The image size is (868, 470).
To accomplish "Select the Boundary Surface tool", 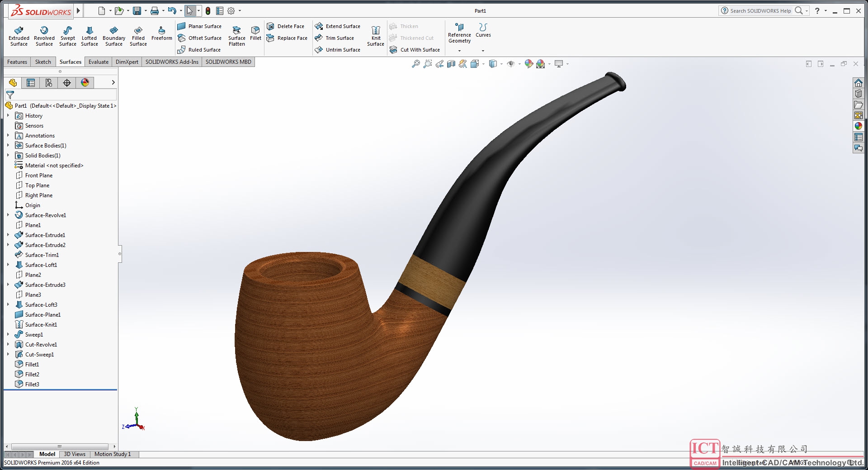I will 114,36.
